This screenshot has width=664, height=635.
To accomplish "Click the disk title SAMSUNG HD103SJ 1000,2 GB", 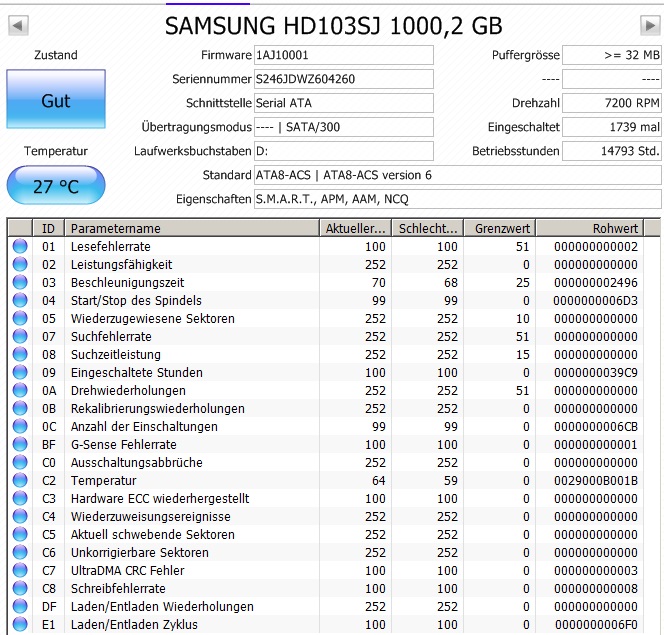I will pyautogui.click(x=333, y=25).
